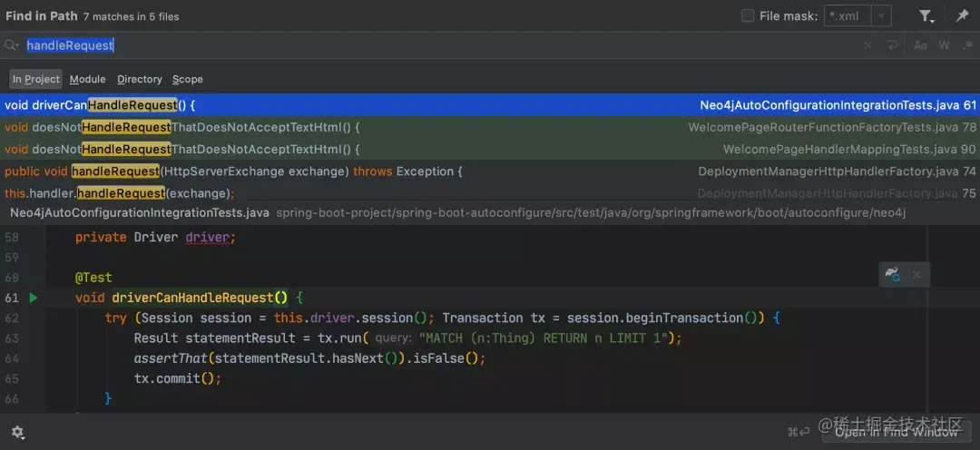Click driverCanHandleRequest method name in code
This screenshot has width=980, height=450.
point(192,298)
